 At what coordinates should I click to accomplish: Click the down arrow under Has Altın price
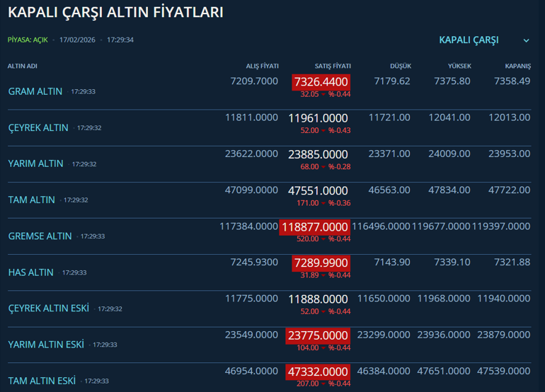(323, 275)
